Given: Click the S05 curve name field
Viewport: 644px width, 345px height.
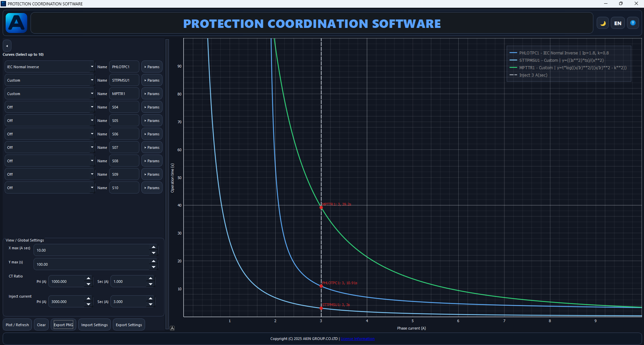Looking at the screenshot, I should (124, 121).
